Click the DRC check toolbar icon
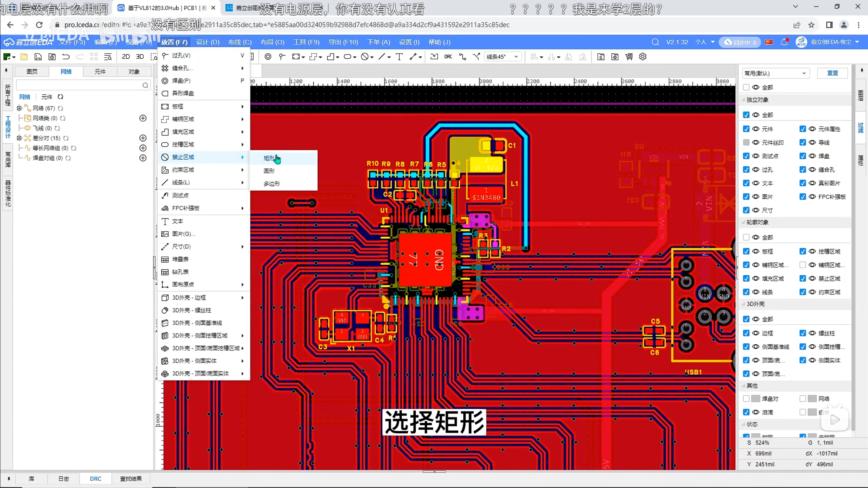This screenshot has height=488, width=868. click(448, 57)
